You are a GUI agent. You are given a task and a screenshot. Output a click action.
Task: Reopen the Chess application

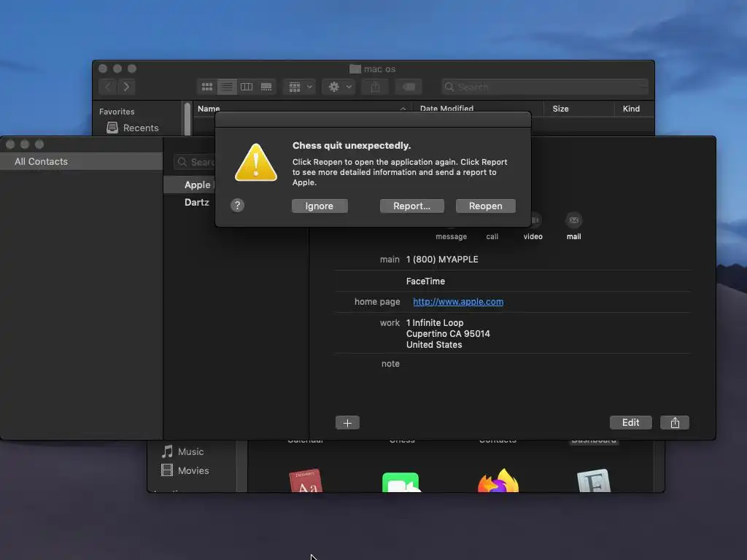coord(485,206)
